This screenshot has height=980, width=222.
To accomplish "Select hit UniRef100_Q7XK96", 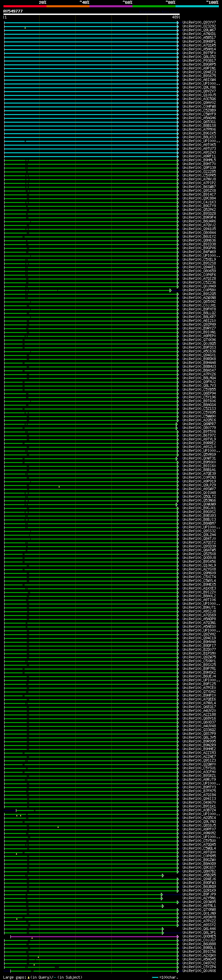I will pos(199,340).
